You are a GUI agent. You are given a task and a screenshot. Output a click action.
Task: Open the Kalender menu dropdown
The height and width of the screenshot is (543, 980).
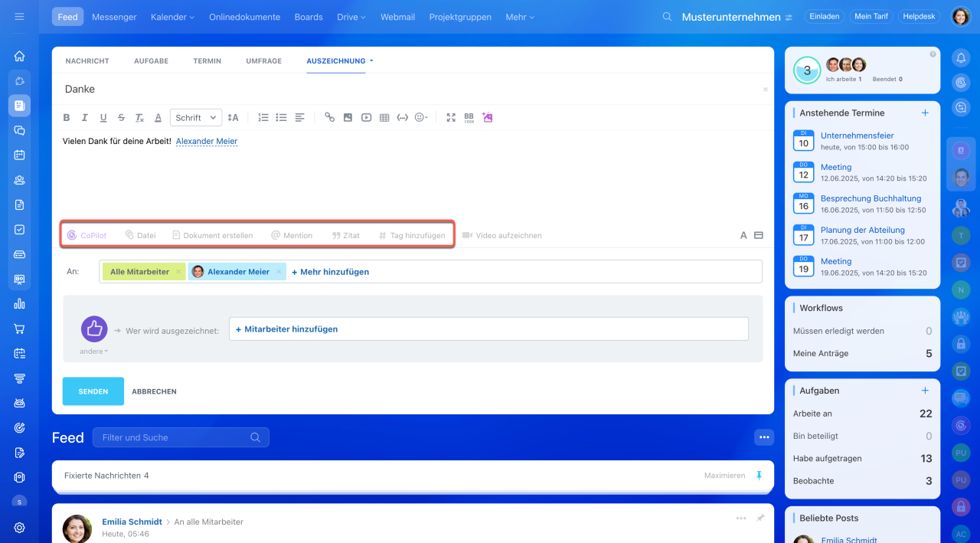[x=172, y=17]
